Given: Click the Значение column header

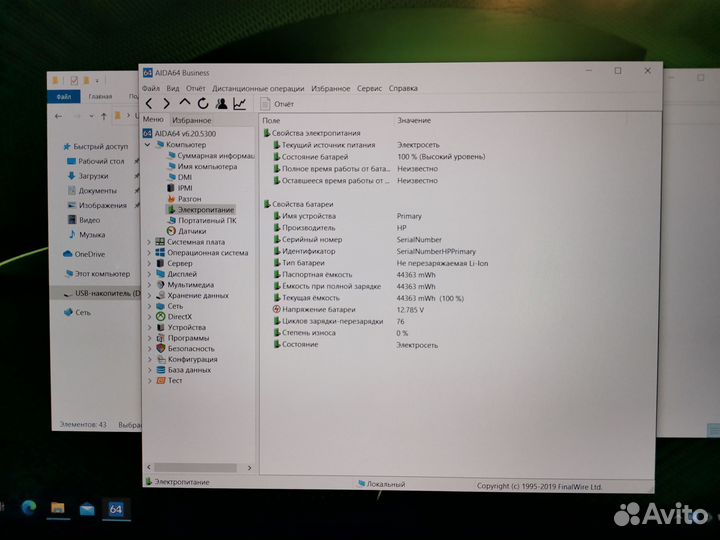Looking at the screenshot, I should coord(414,120).
